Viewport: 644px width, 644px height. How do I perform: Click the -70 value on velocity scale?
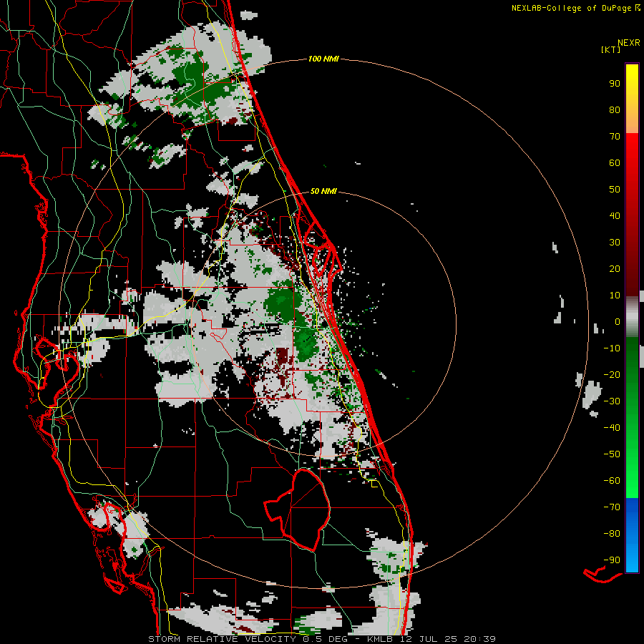pyautogui.click(x=612, y=507)
